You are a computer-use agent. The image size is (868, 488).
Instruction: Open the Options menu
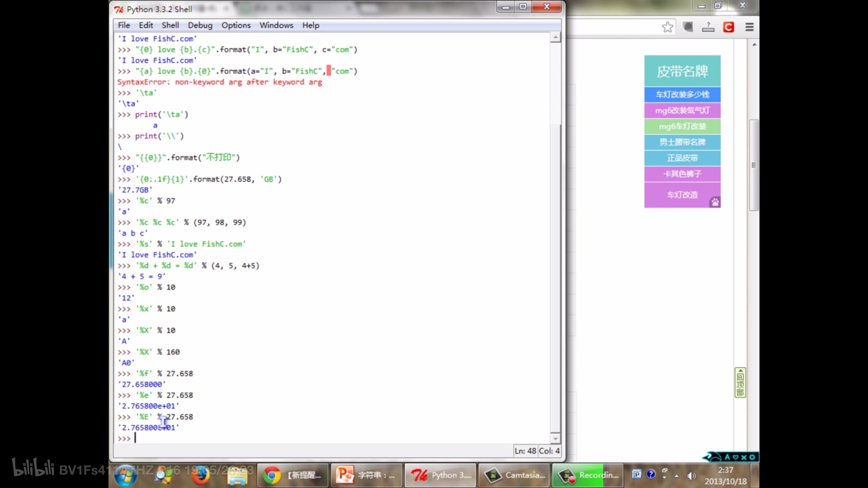(x=235, y=25)
